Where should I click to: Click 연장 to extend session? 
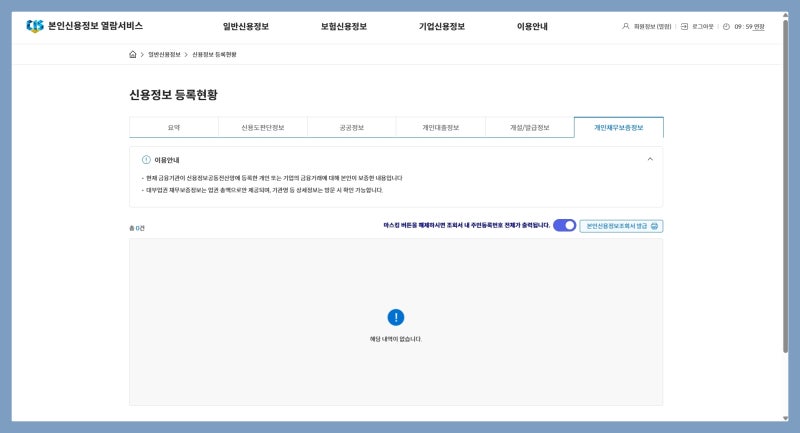click(759, 27)
